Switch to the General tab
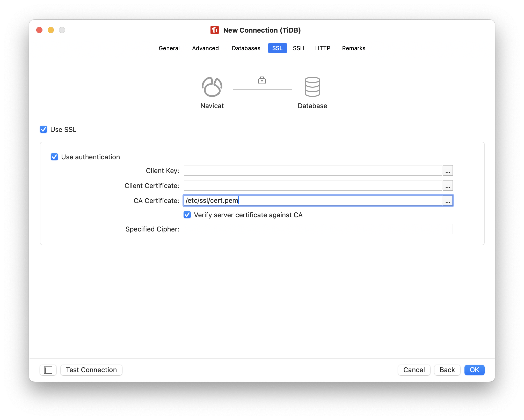 (x=169, y=48)
